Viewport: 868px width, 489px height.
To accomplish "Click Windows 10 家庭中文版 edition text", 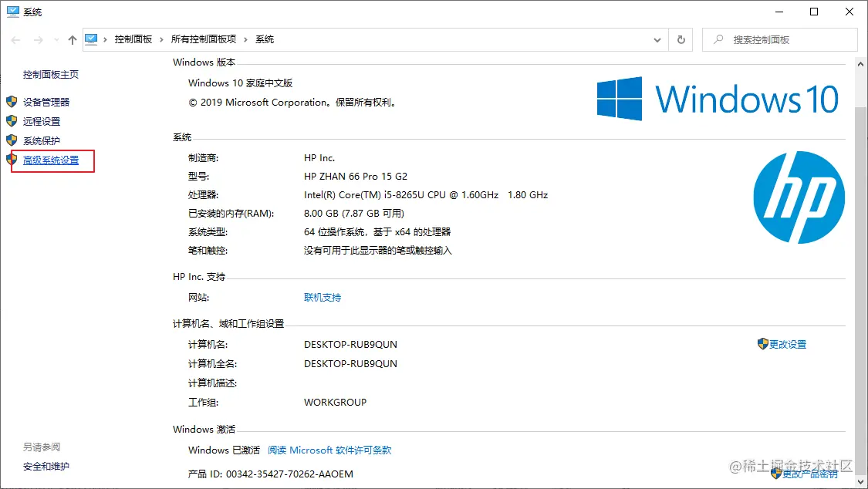I will coord(240,83).
